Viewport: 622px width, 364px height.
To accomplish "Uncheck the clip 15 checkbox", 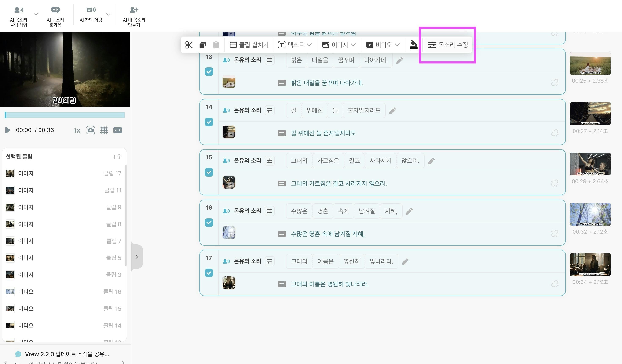I will click(209, 172).
